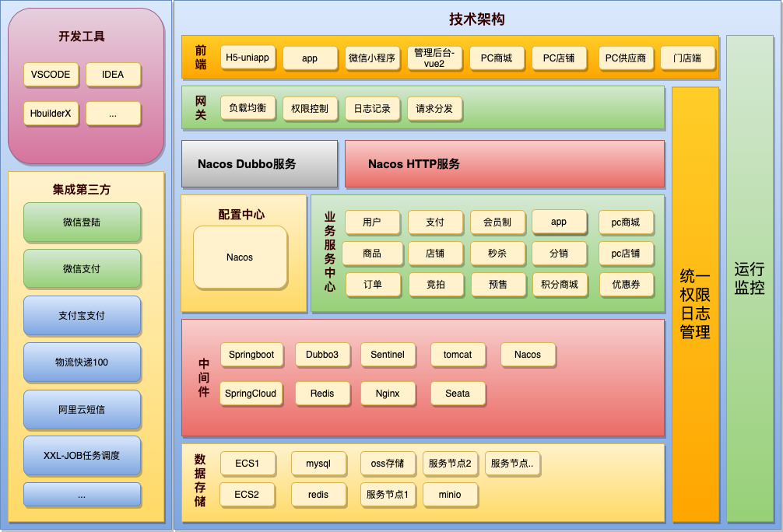Click the 日志记录 box
This screenshot has width=783, height=532.
[372, 108]
